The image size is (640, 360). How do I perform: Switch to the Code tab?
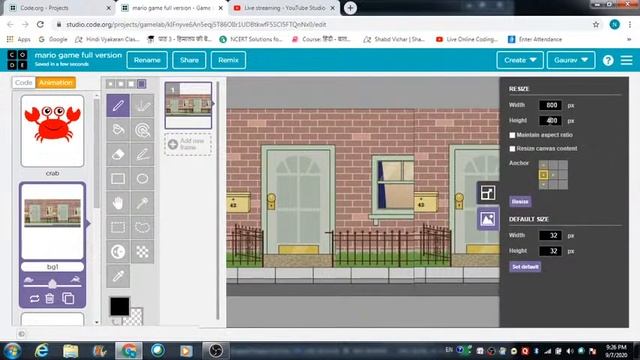[24, 82]
